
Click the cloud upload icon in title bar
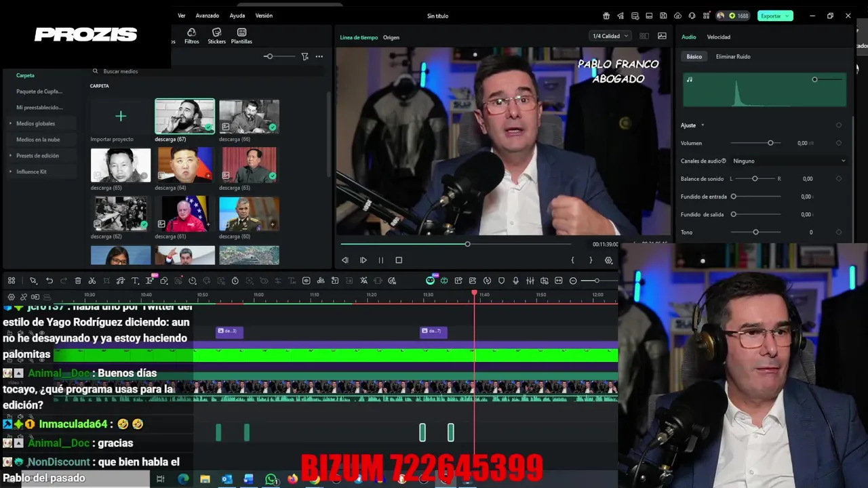click(x=677, y=16)
